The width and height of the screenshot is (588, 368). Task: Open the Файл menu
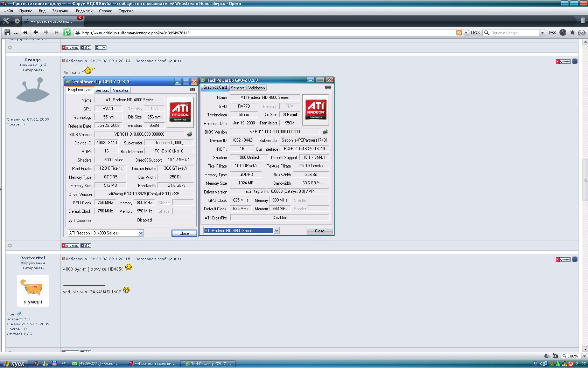[8, 11]
